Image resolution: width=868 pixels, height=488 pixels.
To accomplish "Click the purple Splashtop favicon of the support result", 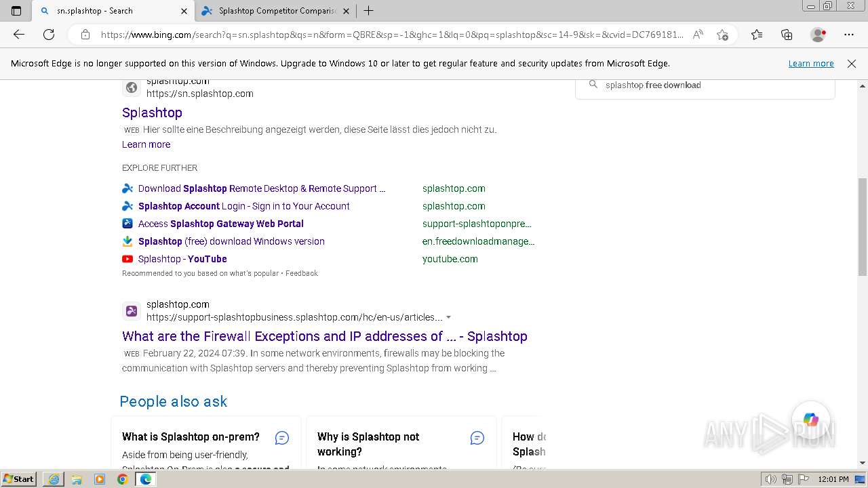I will pyautogui.click(x=132, y=311).
